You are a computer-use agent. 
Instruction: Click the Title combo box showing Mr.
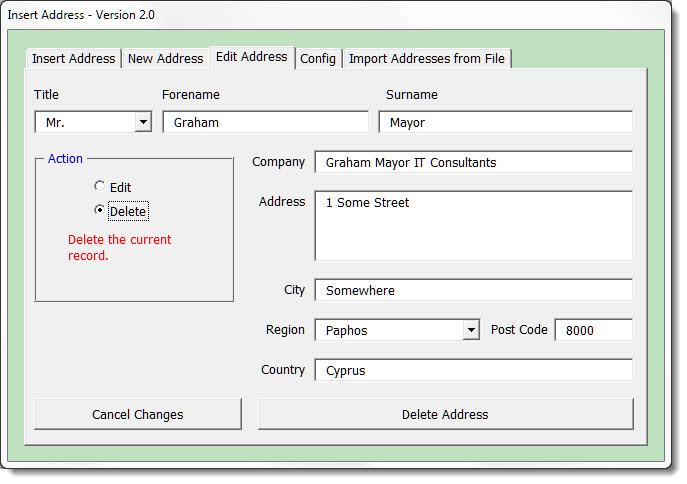93,122
